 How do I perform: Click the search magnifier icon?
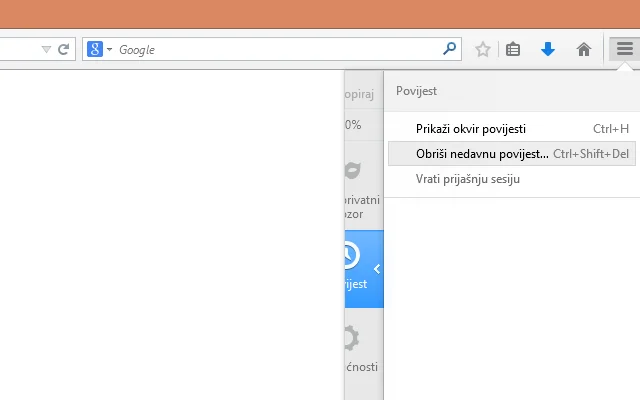(x=450, y=49)
